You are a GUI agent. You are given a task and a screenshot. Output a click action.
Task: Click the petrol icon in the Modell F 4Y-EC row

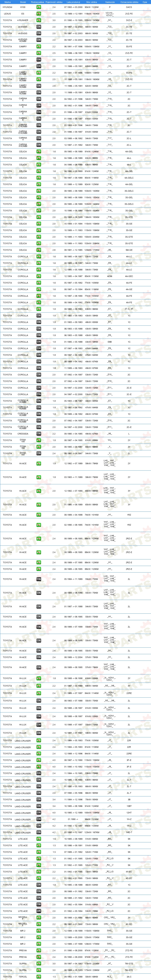pos(39,924)
